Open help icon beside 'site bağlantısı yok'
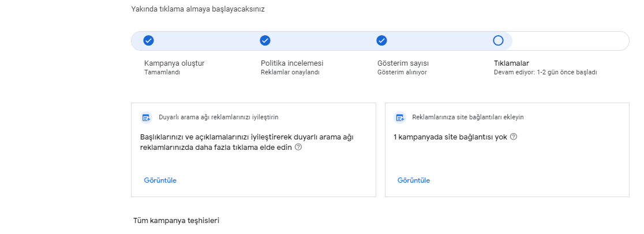The height and width of the screenshot is (234, 644). (514, 137)
